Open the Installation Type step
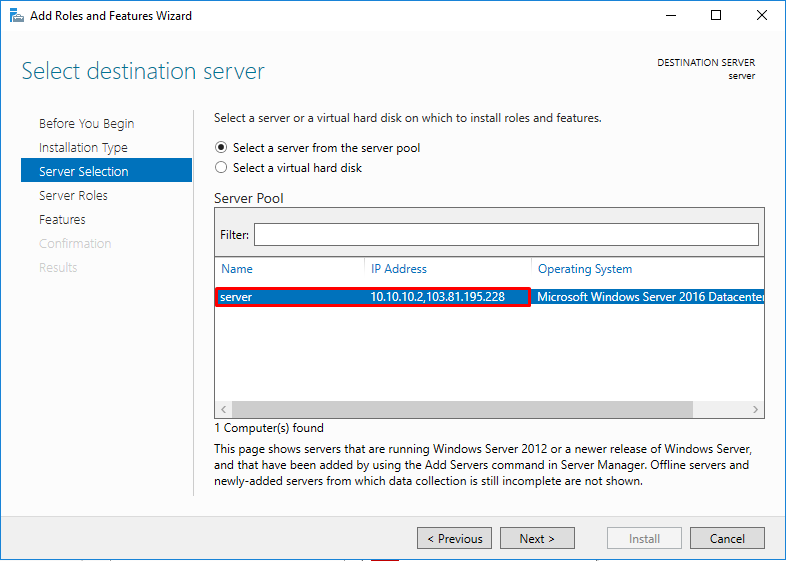786x561 pixels. point(83,147)
